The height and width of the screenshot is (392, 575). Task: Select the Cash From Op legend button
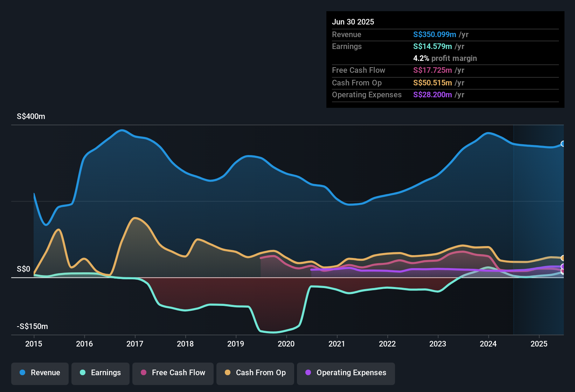point(255,373)
